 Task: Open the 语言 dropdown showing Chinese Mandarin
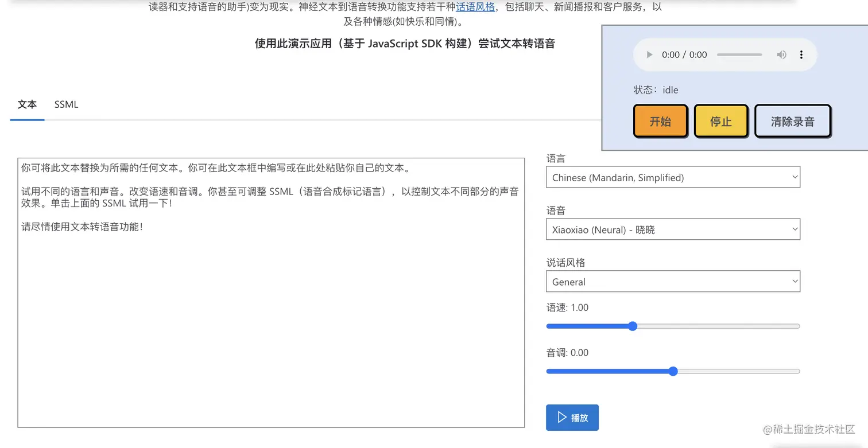(x=673, y=177)
